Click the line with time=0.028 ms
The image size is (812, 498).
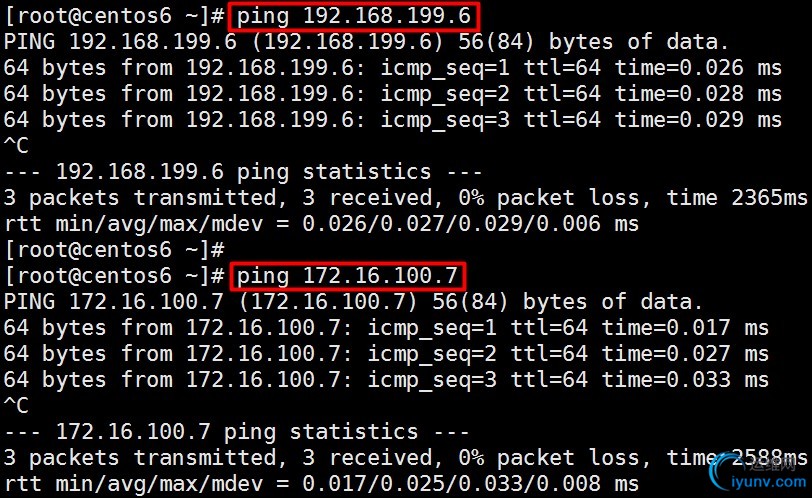[x=393, y=94]
